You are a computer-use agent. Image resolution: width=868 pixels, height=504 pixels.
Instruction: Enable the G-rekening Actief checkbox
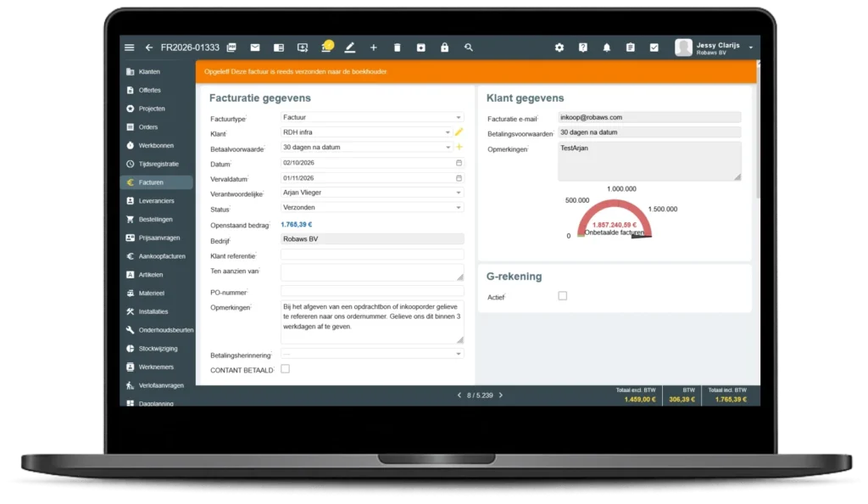tap(563, 296)
